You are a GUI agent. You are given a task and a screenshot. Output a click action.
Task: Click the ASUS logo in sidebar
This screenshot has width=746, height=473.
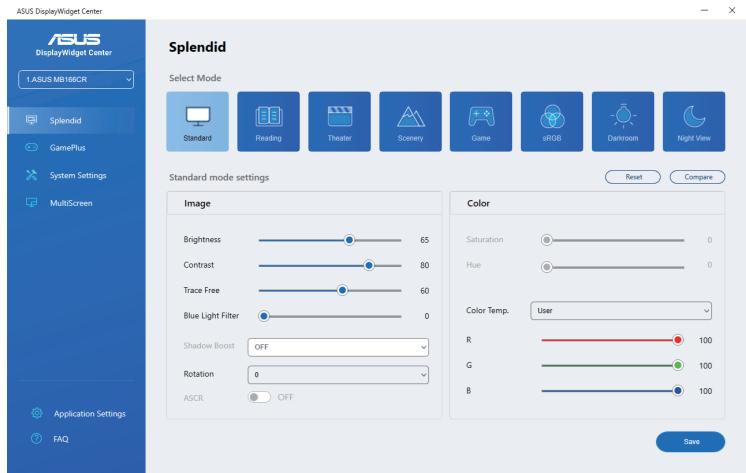pos(74,39)
